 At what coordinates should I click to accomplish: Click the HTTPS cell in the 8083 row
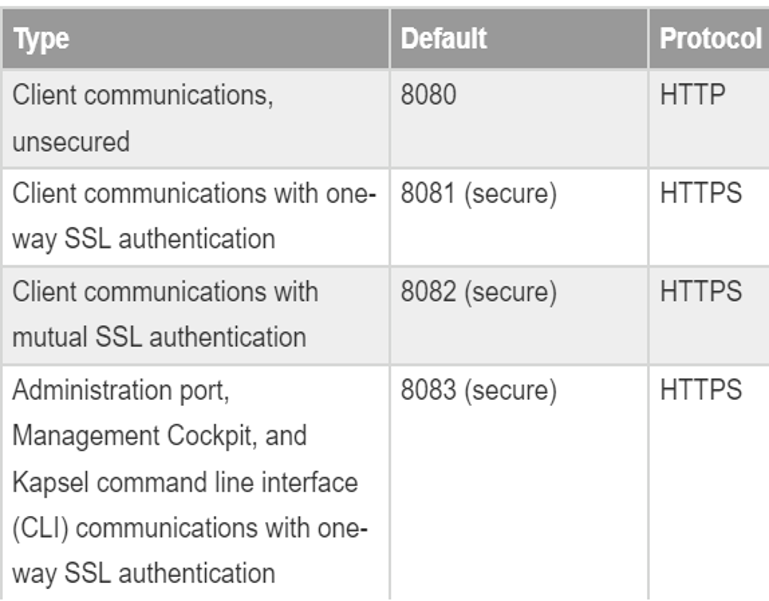coord(701,391)
